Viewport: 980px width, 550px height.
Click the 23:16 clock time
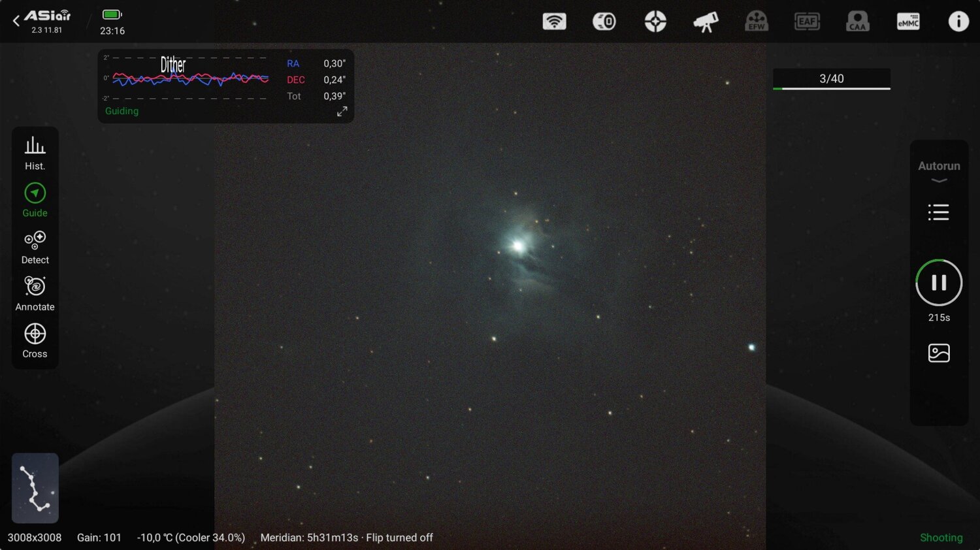click(x=112, y=31)
